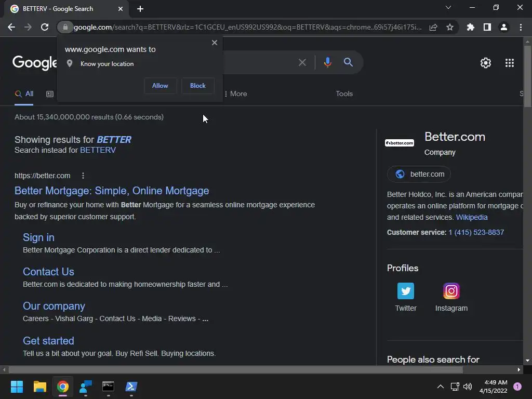532x399 pixels.
Task: Open the Our company sitelink
Action: point(54,306)
